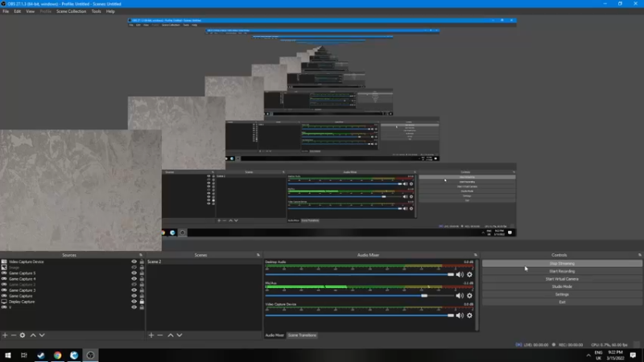Open OBS Studio taskbar icon
Viewport: 644px width, 362px height.
90,356
